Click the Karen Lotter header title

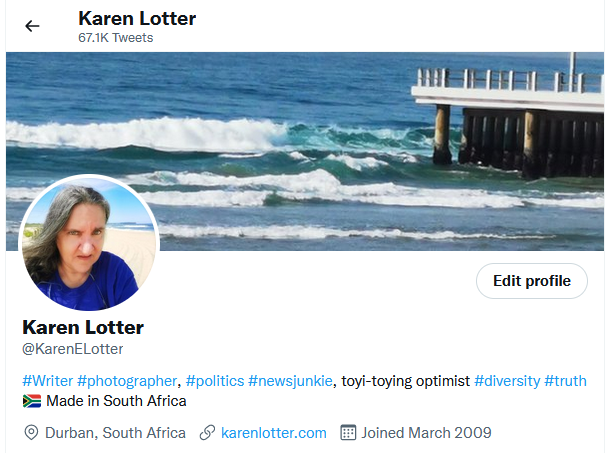(x=137, y=18)
